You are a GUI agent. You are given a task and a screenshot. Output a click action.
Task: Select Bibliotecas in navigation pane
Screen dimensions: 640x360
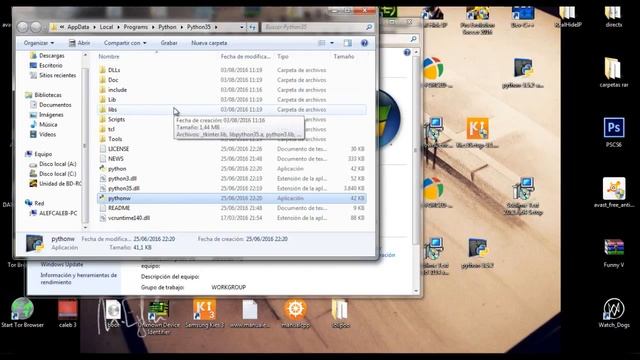tap(48, 95)
